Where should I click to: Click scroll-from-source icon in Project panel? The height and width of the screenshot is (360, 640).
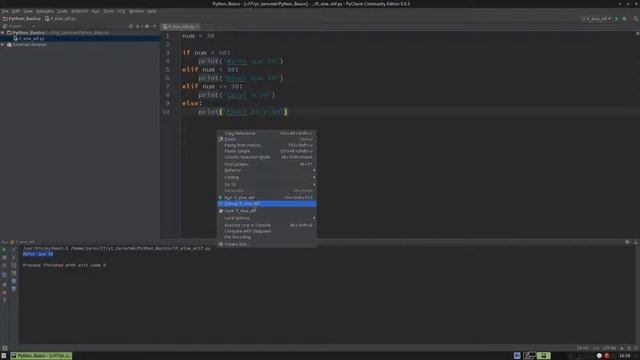[131, 26]
